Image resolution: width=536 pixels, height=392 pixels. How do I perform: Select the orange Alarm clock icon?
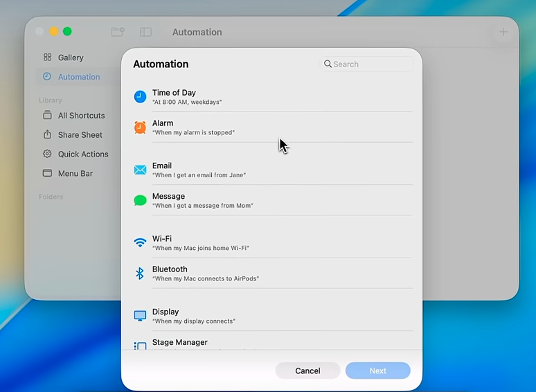coord(140,127)
